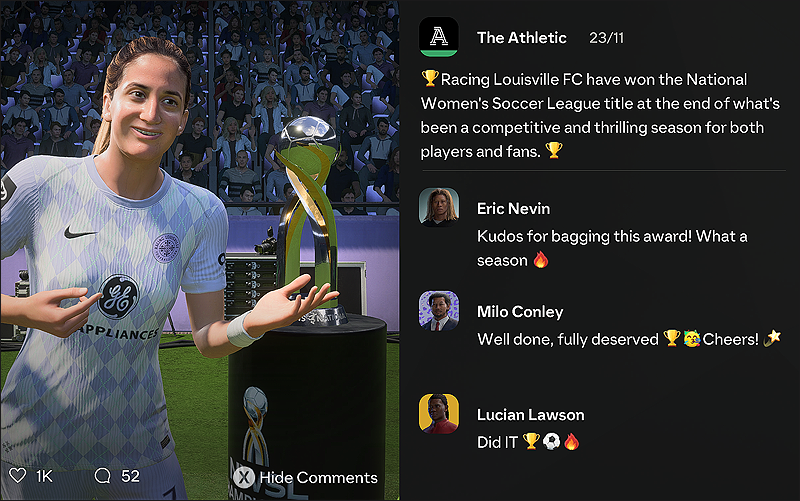
Task: Click Eric Nevin's profile avatar
Action: click(x=439, y=207)
